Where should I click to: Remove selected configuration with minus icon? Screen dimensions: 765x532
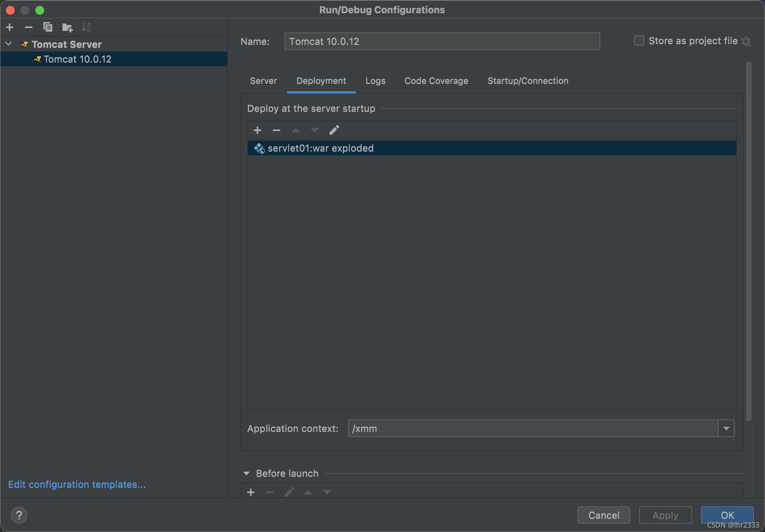pyautogui.click(x=29, y=27)
